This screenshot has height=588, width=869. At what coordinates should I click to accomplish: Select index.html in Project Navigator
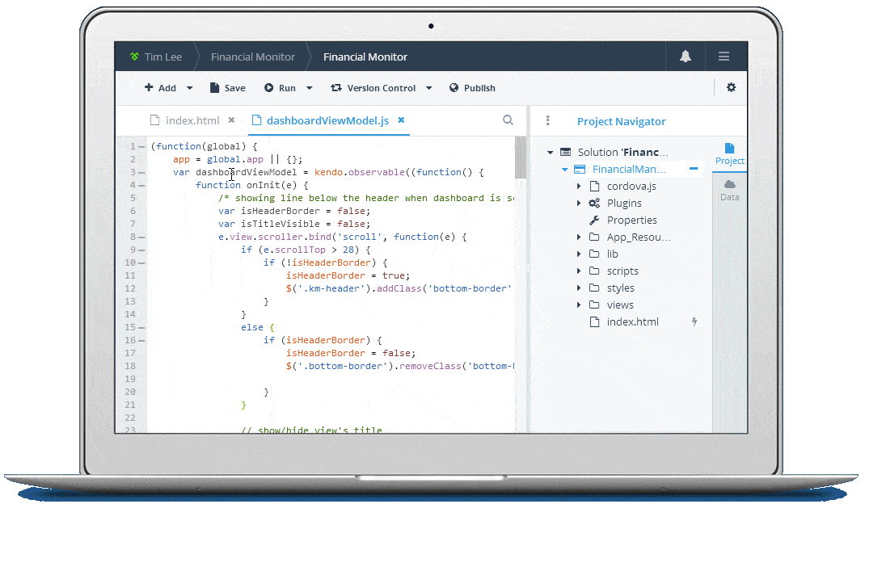point(632,322)
